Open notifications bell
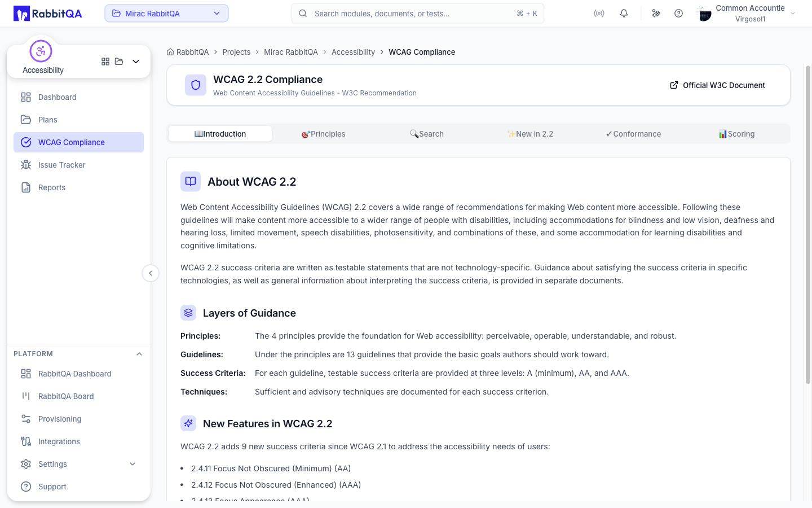 click(x=624, y=14)
